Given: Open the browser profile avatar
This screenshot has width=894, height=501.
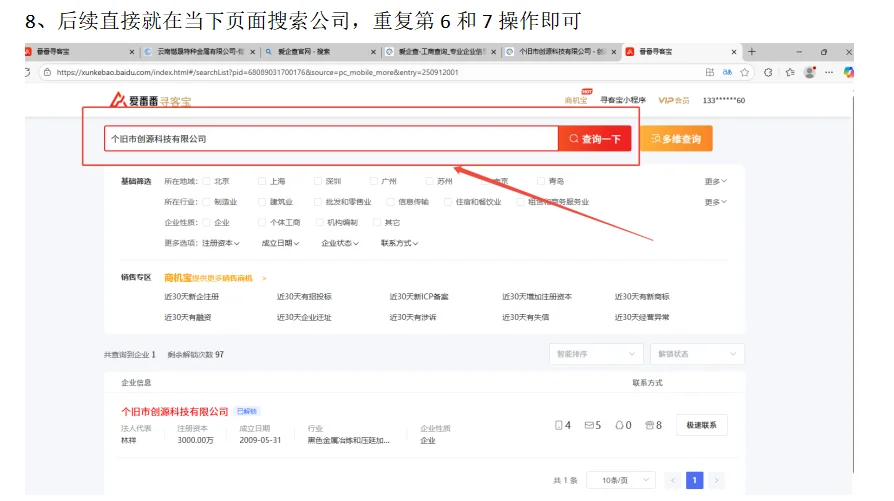Looking at the screenshot, I should [810, 72].
